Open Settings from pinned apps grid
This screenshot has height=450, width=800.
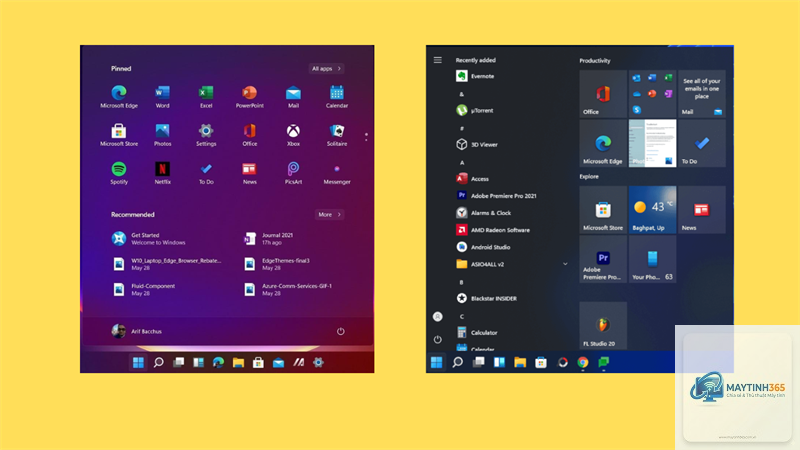(206, 135)
